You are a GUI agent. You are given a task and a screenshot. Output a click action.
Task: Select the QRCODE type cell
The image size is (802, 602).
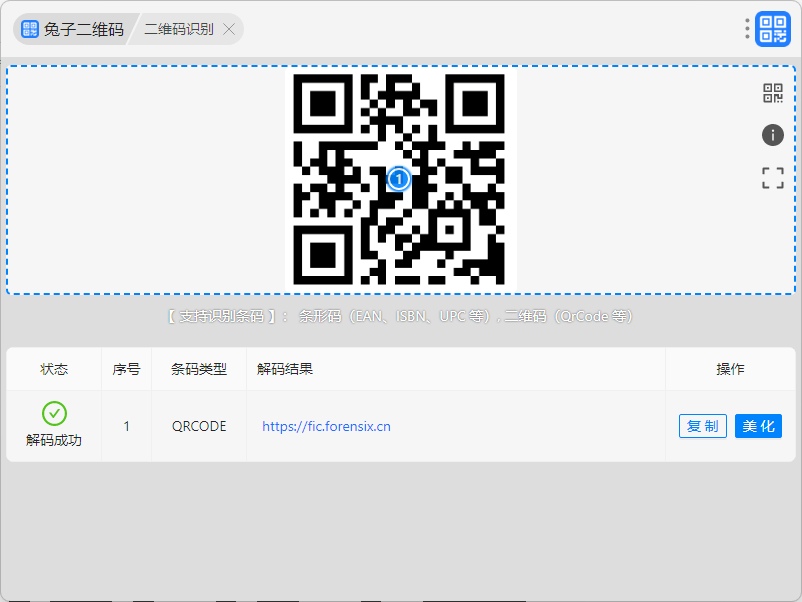199,426
